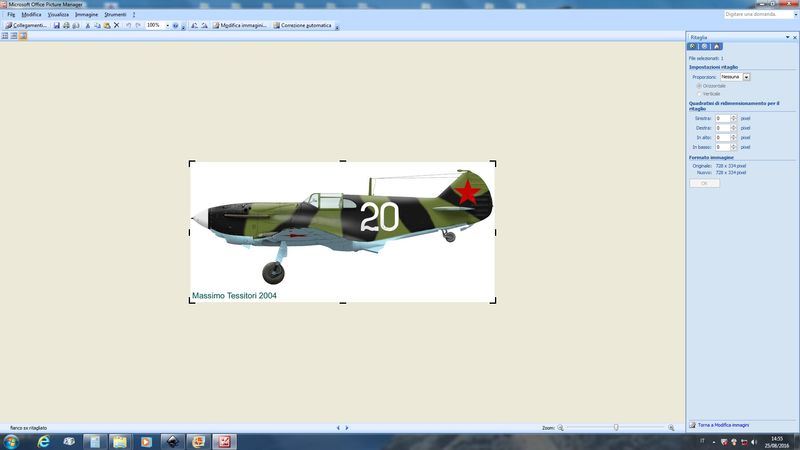Click the top-center crop handle

coord(343,161)
